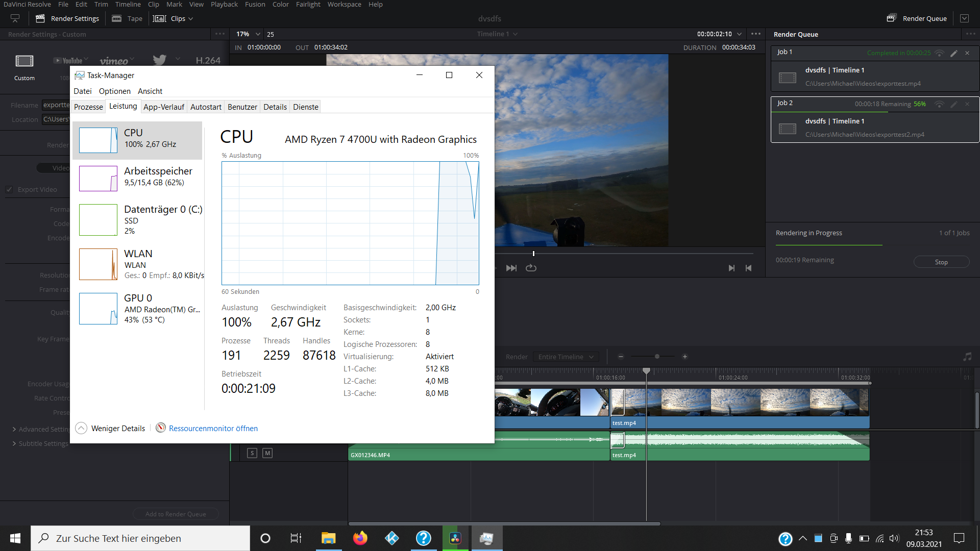Click the Tape toolbar button
The width and height of the screenshot is (980, 551).
[x=127, y=18]
